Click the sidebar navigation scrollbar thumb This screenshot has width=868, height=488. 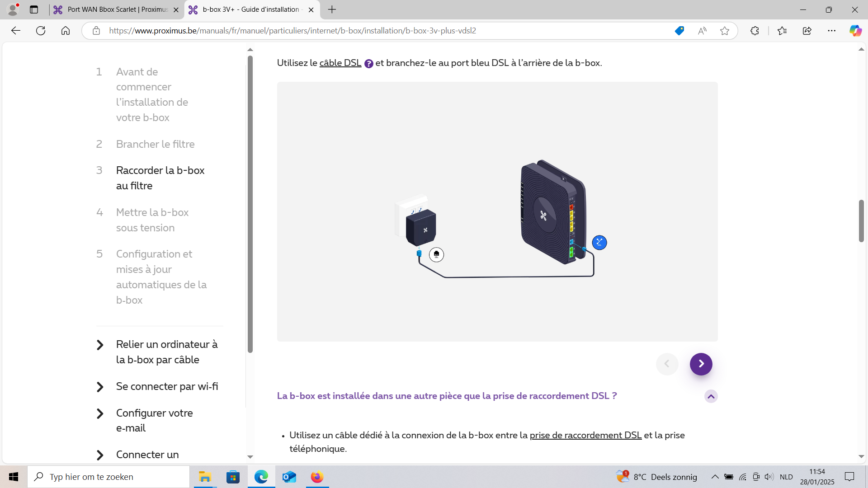(250, 204)
